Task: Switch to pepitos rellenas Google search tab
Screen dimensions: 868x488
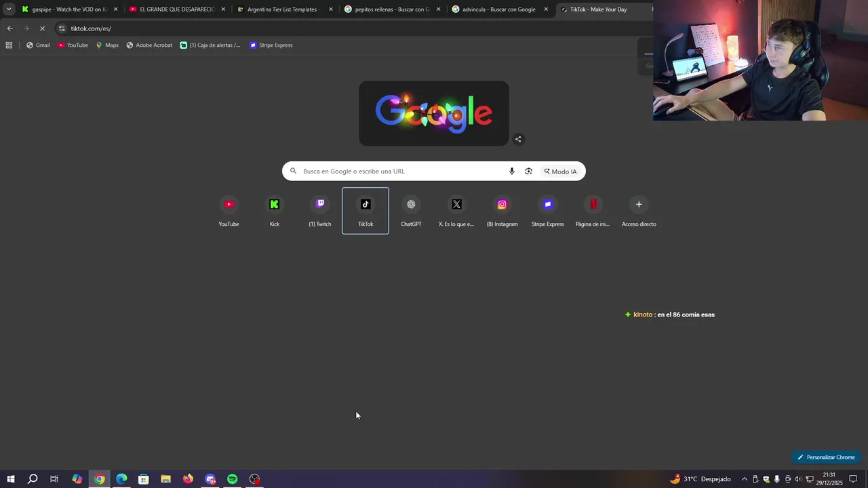Action: pyautogui.click(x=392, y=9)
